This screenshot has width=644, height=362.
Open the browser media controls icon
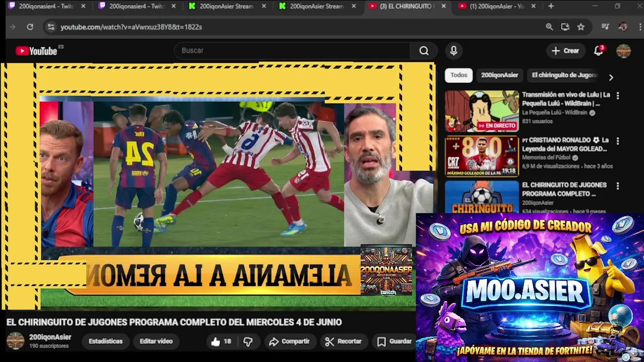pyautogui.click(x=605, y=27)
